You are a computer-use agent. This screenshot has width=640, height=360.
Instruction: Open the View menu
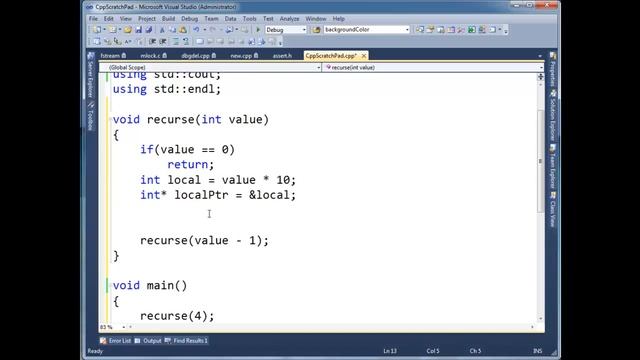tap(126, 19)
